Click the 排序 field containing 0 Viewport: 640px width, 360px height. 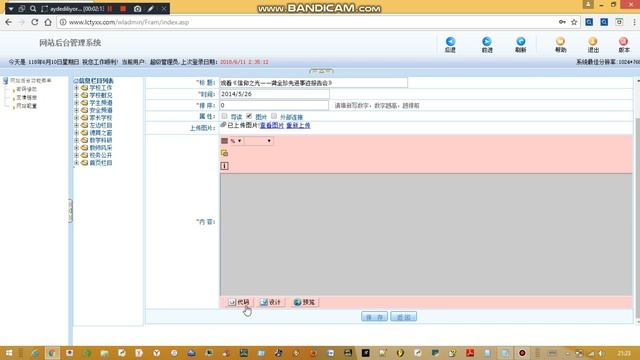(274, 105)
